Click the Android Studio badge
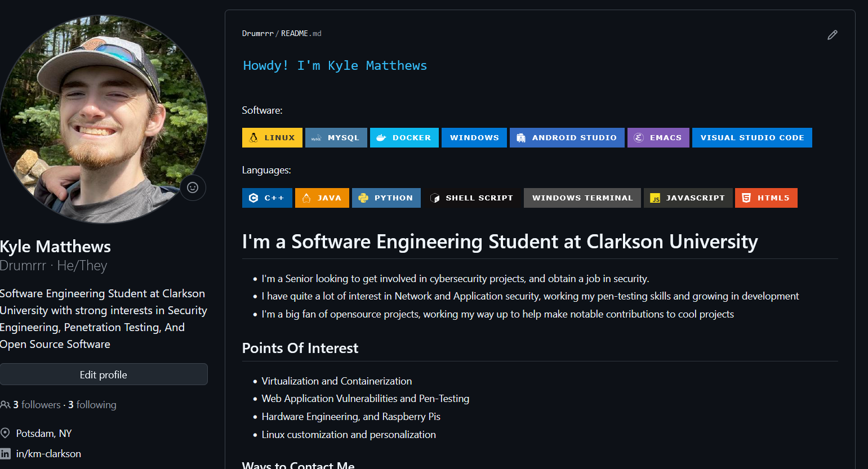The image size is (868, 469). click(x=567, y=137)
